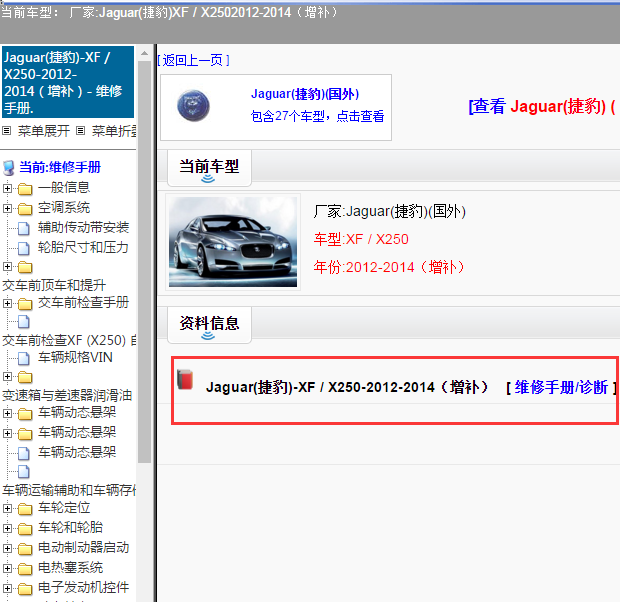
Task: Click the sidebar vertical scrollbar thumb
Action: click(x=144, y=261)
